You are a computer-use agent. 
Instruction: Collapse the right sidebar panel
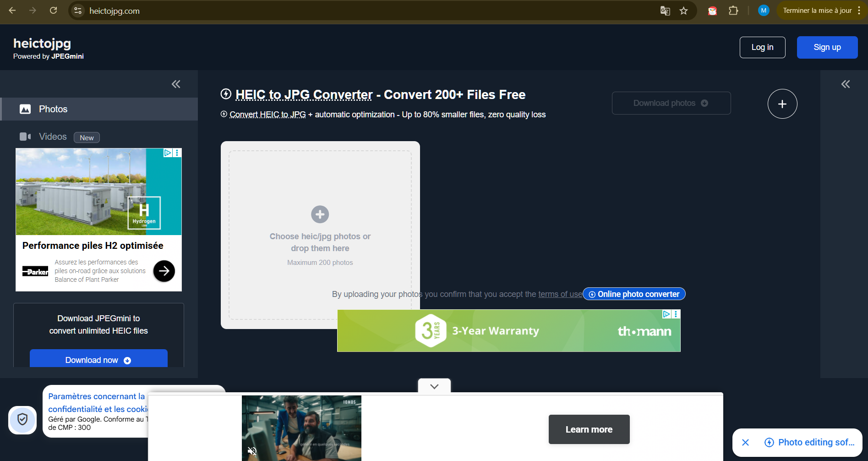pyautogui.click(x=845, y=84)
